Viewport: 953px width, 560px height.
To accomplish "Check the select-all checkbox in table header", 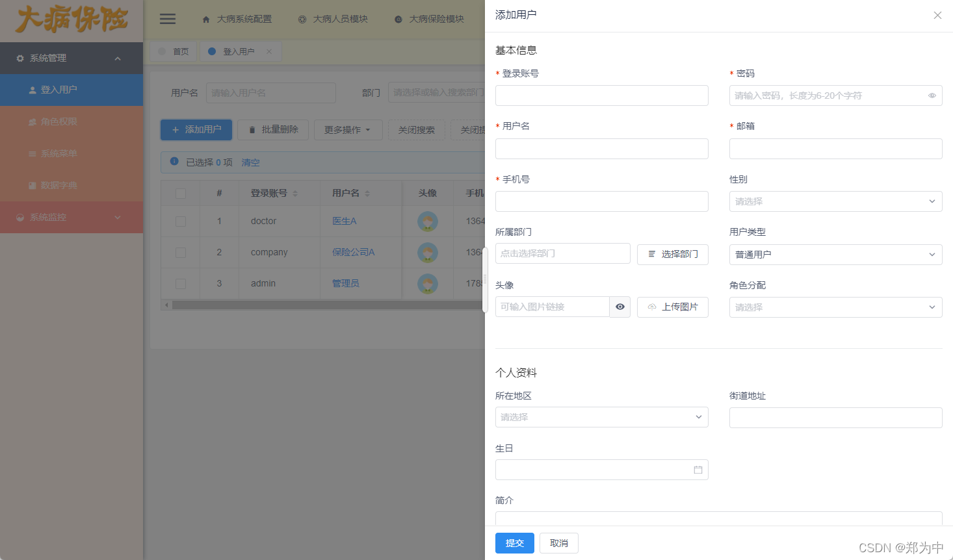I will (x=180, y=192).
